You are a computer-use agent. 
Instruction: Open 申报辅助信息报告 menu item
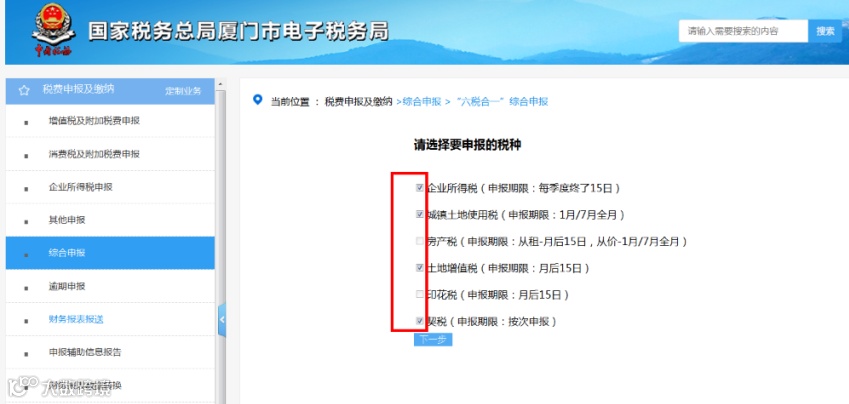[110, 353]
